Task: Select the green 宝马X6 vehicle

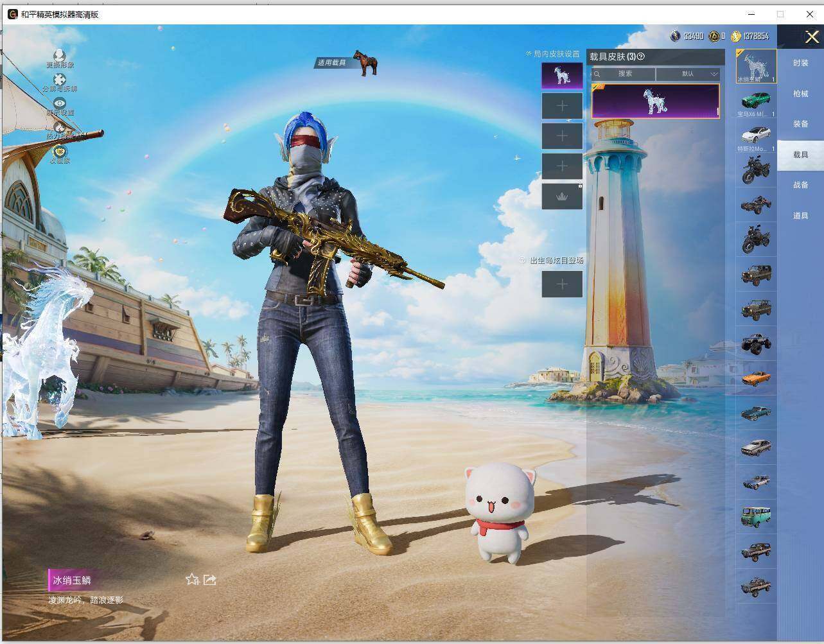Action: pyautogui.click(x=756, y=101)
